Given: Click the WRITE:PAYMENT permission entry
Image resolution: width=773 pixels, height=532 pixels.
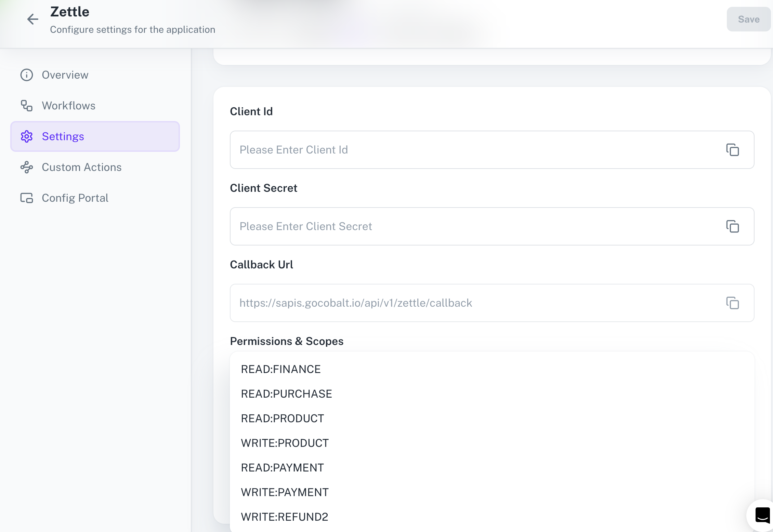Looking at the screenshot, I should tap(285, 492).
